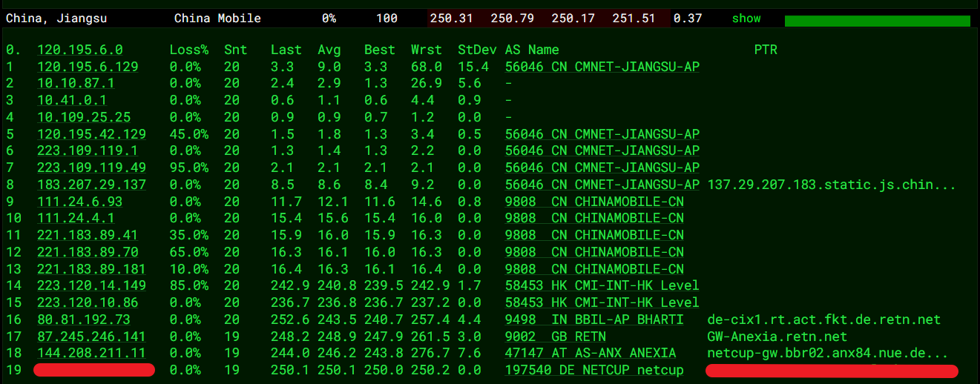Click summary StDev value 0.37

688,18
